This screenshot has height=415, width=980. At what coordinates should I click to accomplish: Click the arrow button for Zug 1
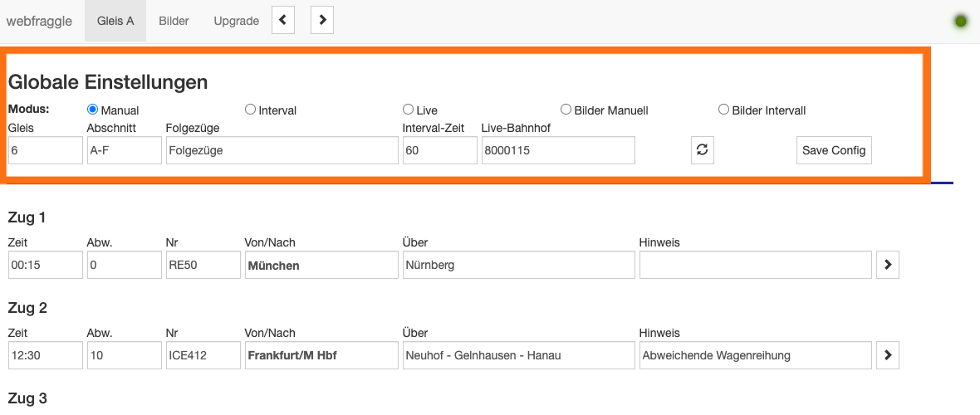(888, 265)
